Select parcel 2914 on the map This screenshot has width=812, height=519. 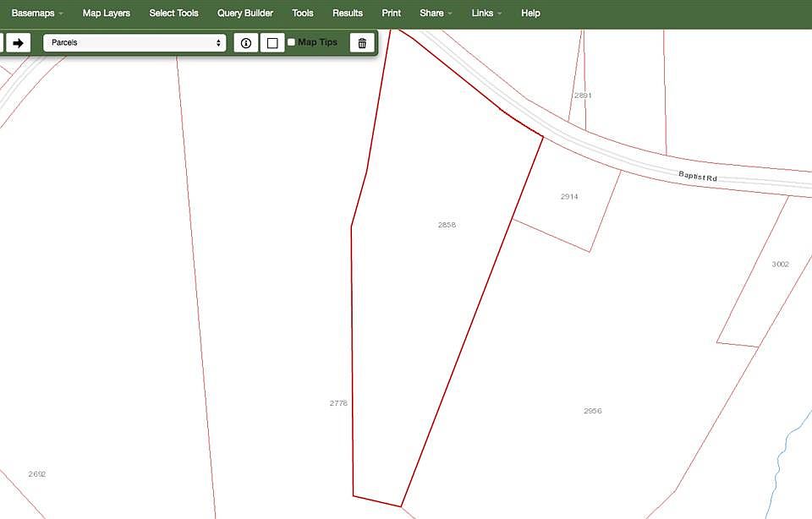point(569,197)
